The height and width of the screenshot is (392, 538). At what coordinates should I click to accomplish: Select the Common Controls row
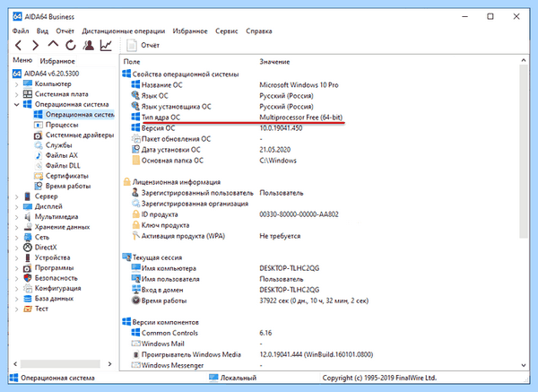tap(202, 333)
